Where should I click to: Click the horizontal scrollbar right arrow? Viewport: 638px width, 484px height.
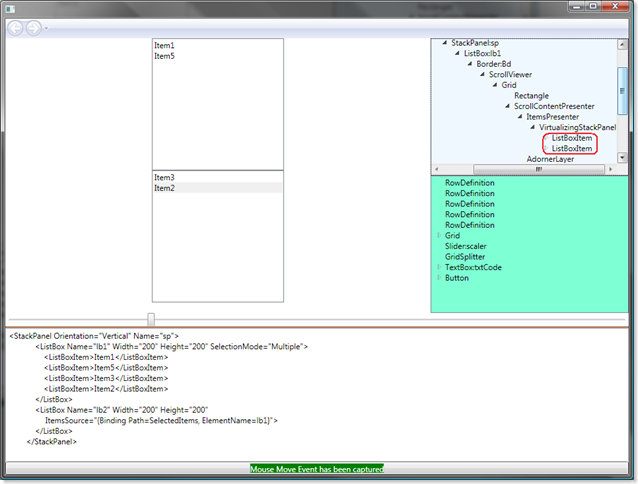tap(610, 169)
